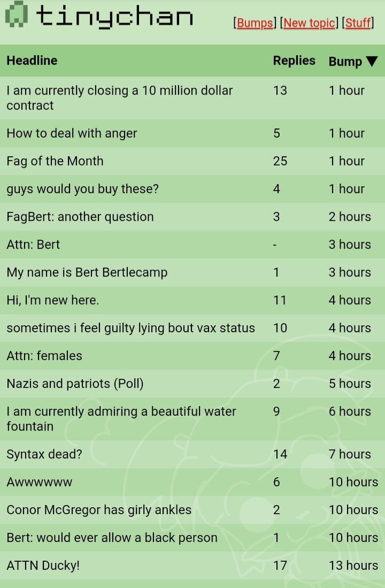Viewport: 385px width, 588px height.
Task: Start a New topic
Action: (x=310, y=23)
